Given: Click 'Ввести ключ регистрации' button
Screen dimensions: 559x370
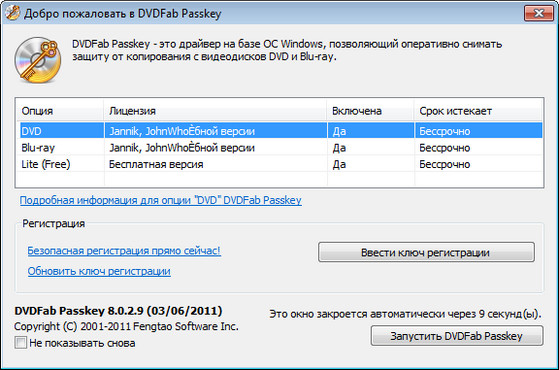Looking at the screenshot, I should point(426,252).
